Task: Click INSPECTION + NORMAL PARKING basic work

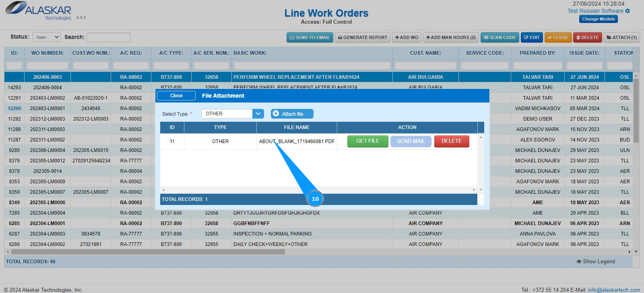Action: pos(272,234)
